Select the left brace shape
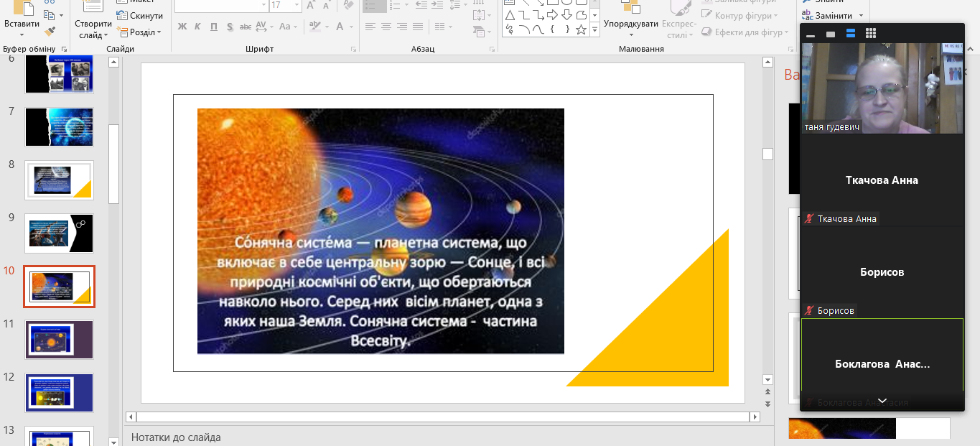980x446 pixels. coord(552,29)
